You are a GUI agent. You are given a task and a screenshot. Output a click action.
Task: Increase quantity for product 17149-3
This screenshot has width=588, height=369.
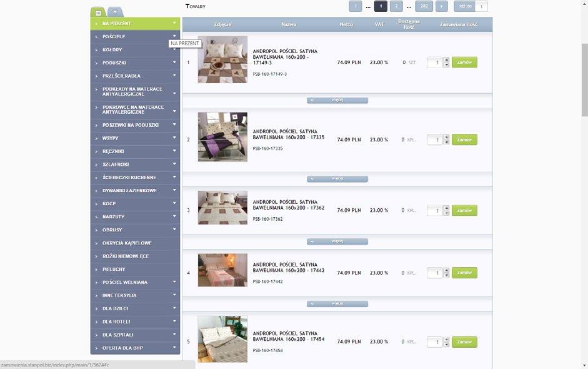[446, 59]
